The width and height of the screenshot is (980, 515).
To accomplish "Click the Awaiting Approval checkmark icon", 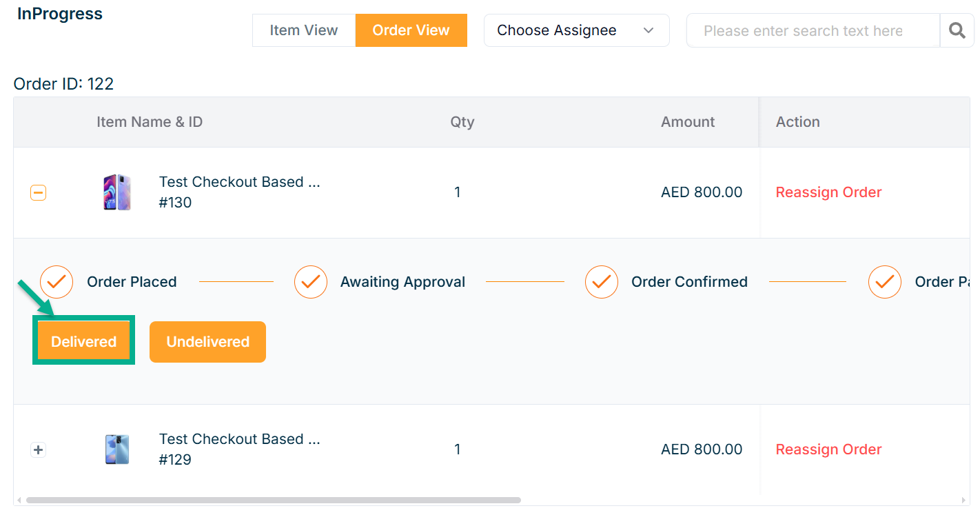I will 311,282.
